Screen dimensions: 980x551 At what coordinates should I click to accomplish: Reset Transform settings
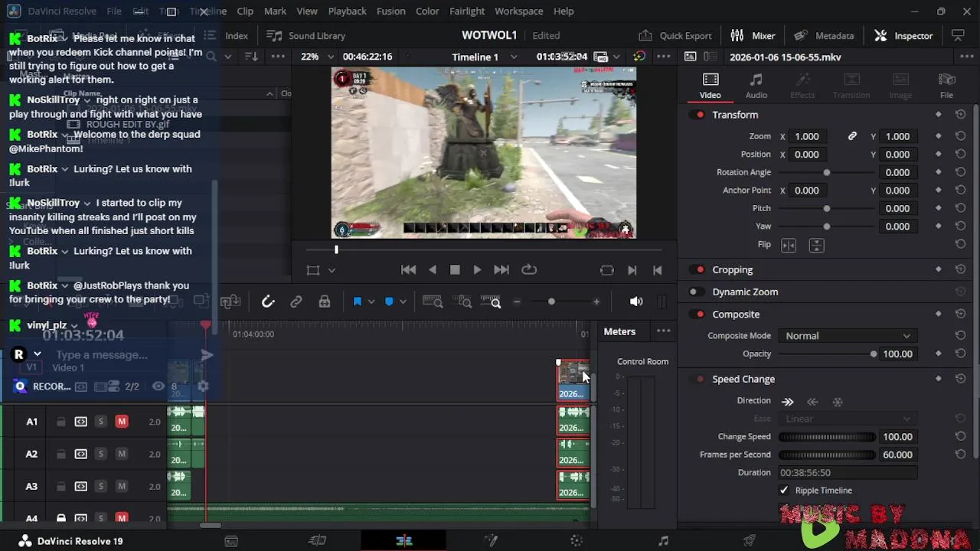(x=960, y=115)
